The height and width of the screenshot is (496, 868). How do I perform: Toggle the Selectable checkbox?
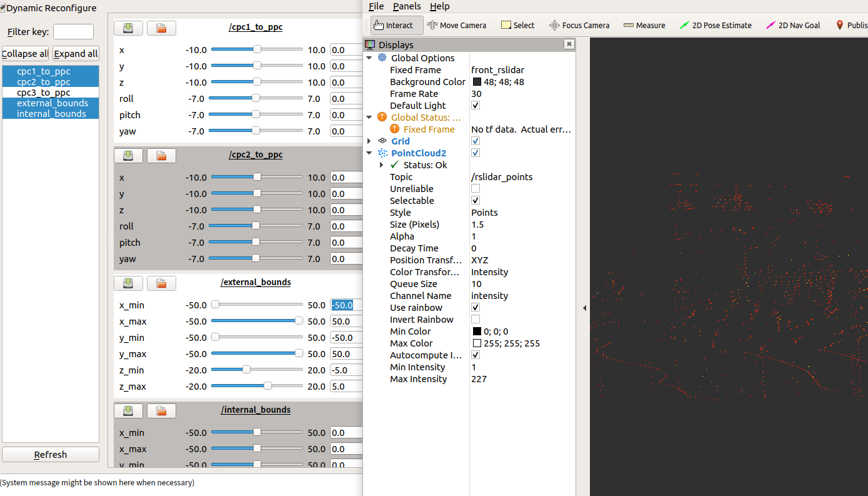476,200
